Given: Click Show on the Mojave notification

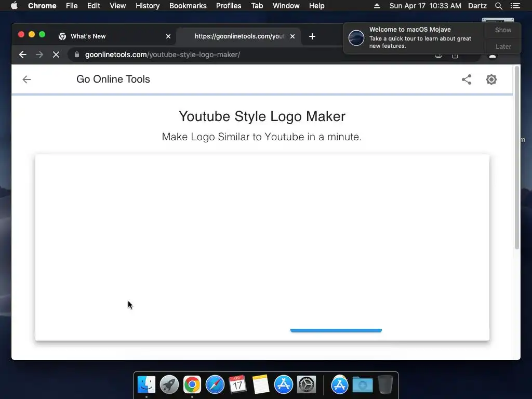Looking at the screenshot, I should point(503,30).
